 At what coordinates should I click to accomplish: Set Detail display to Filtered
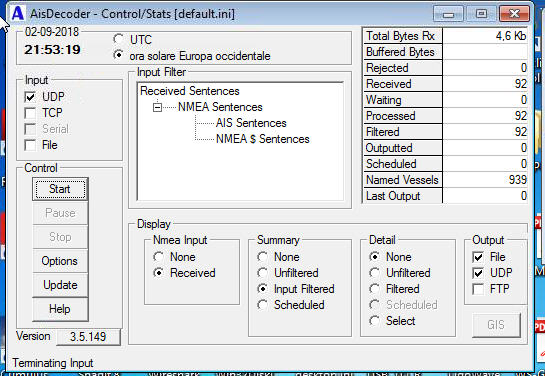click(374, 289)
